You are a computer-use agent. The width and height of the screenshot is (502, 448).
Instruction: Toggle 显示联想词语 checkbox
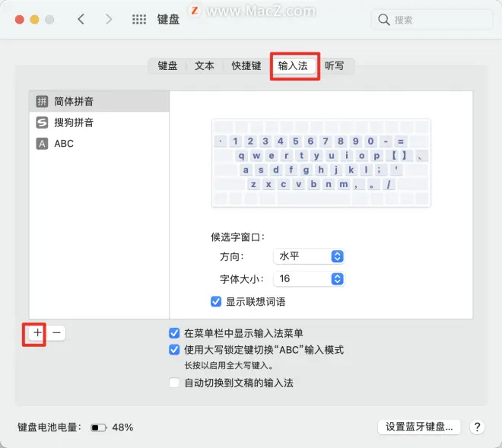(216, 302)
